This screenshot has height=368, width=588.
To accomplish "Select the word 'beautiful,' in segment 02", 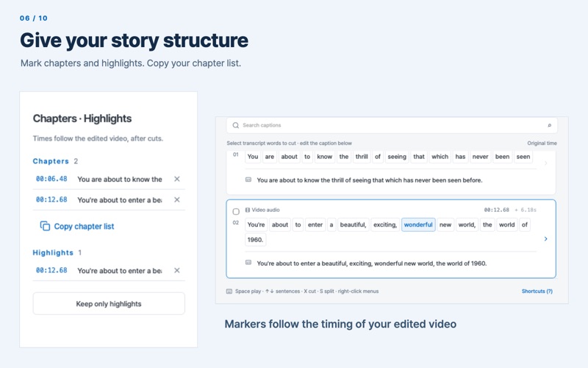I will [x=353, y=225].
